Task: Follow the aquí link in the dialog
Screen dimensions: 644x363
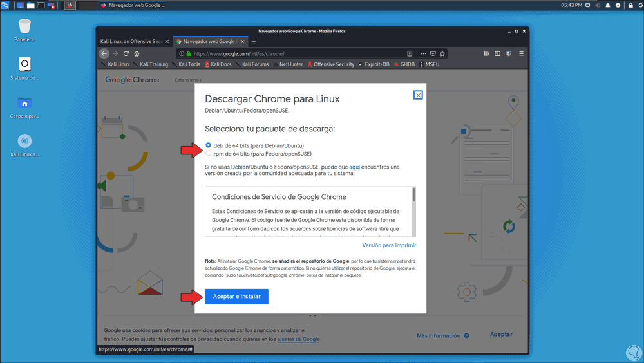Action: pos(354,167)
